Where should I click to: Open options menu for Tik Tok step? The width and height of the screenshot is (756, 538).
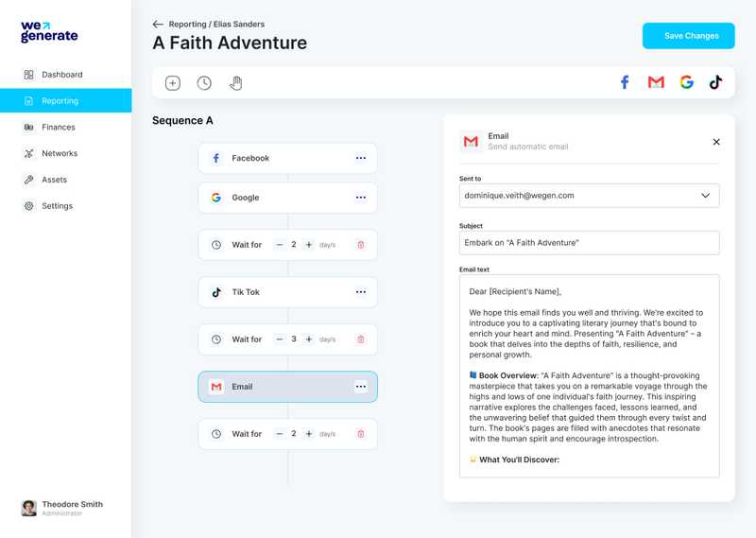click(x=360, y=292)
